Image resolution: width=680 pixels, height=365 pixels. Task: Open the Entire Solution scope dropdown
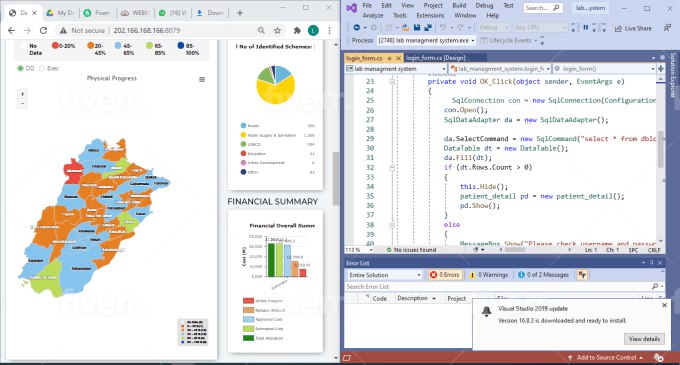coord(384,275)
